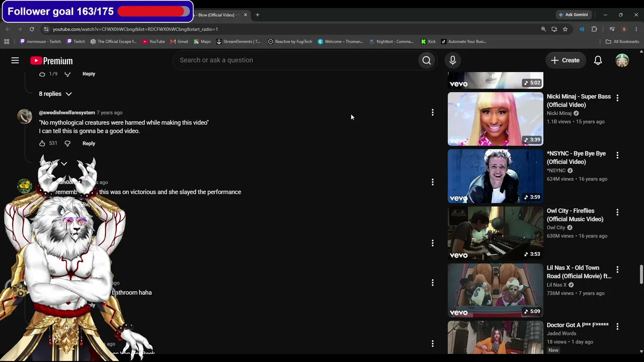644x362 pixels.
Task: Play NSYNC Bye Bye Bye thumbnail
Action: 496,176
